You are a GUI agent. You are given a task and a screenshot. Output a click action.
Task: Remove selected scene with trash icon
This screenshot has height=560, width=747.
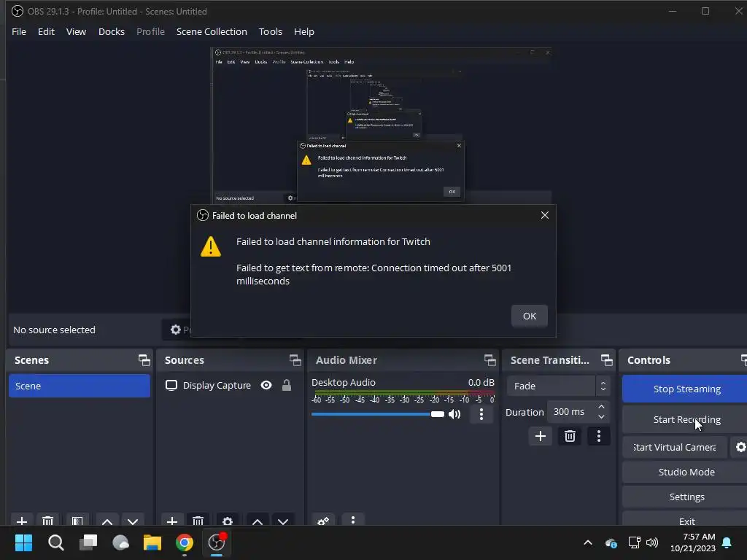pyautogui.click(x=47, y=521)
